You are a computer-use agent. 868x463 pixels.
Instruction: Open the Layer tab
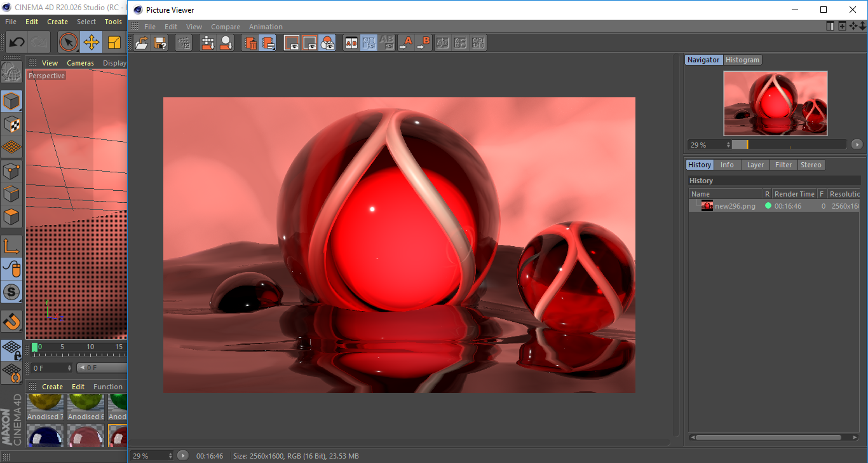click(x=755, y=165)
